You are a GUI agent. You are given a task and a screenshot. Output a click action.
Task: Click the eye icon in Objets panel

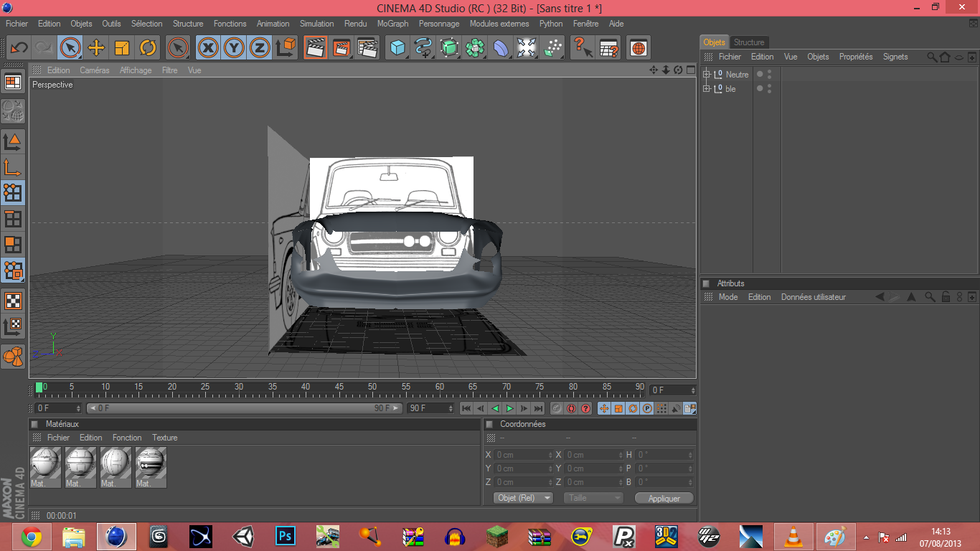pos(959,57)
